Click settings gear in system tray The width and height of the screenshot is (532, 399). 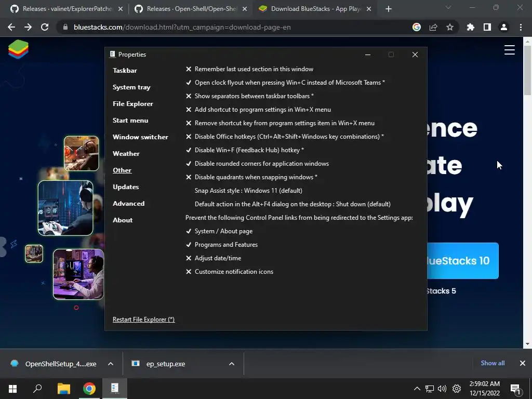pyautogui.click(x=457, y=389)
